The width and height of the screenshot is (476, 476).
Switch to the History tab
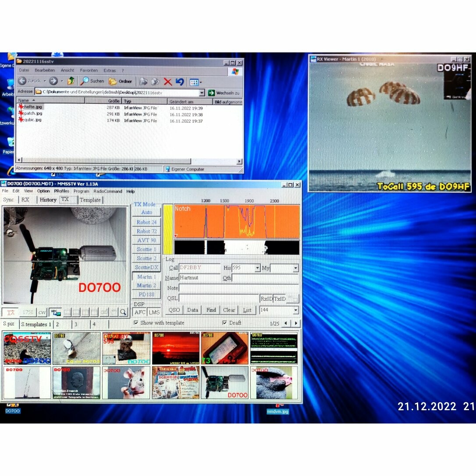point(48,200)
